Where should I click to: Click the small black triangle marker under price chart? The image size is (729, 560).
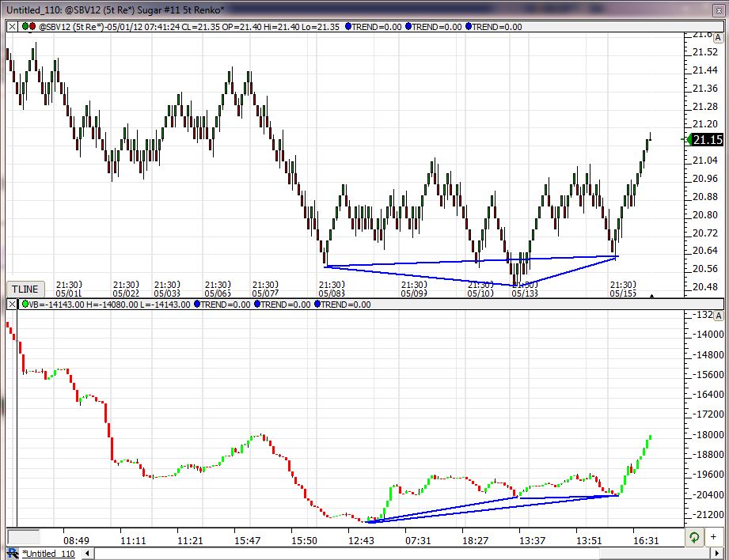pyautogui.click(x=651, y=296)
